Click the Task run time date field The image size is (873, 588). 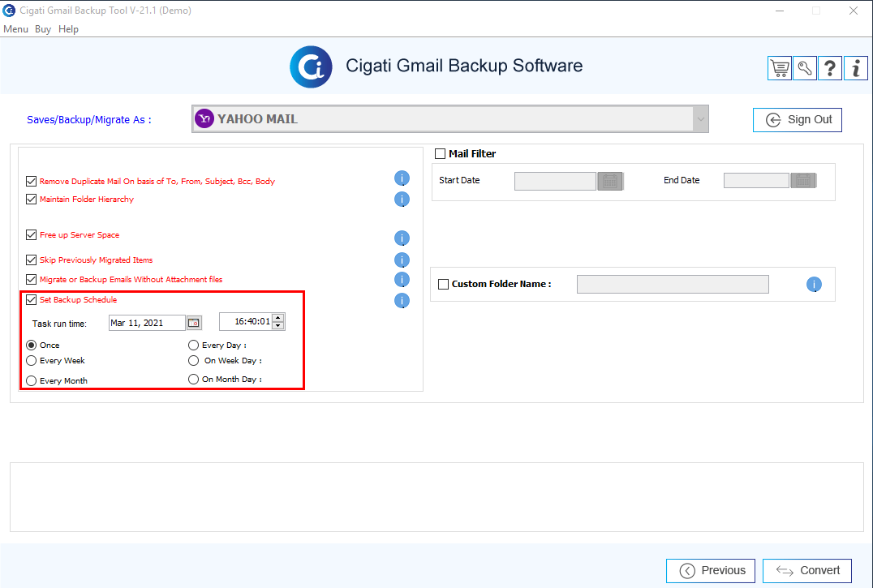click(x=147, y=323)
